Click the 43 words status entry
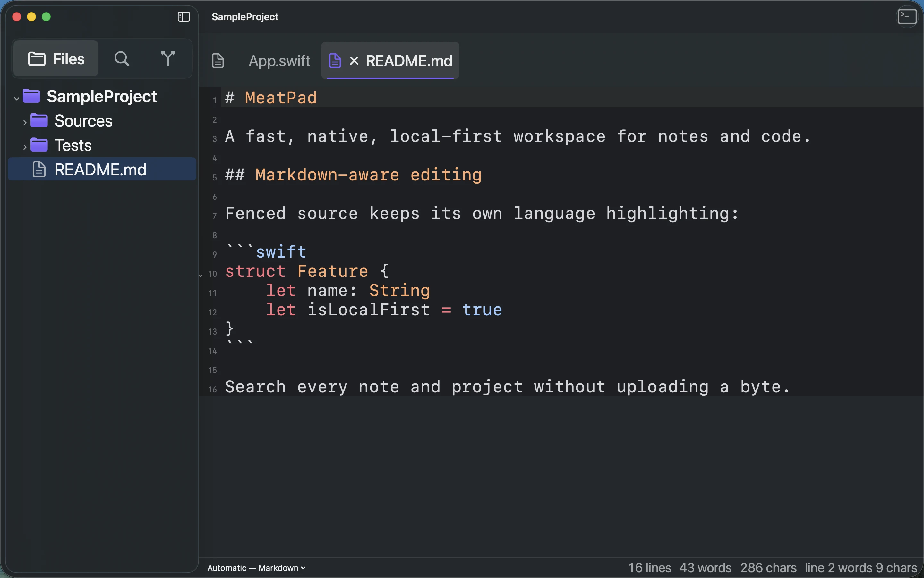 705,568
